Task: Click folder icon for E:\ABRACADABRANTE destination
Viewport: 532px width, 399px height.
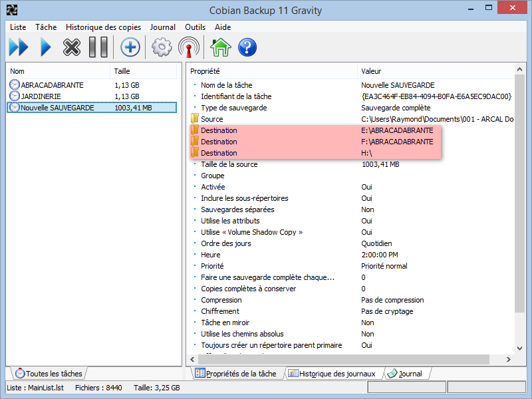Action: (x=195, y=130)
